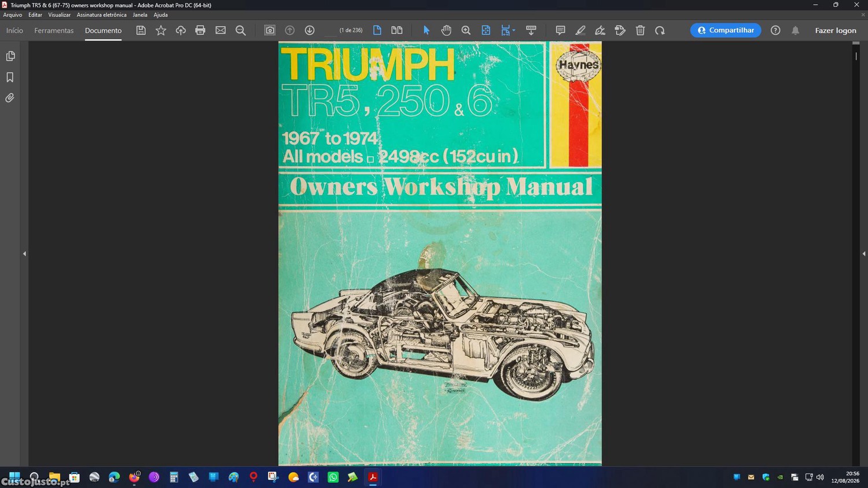Open Microsoft Edge from the taskbar
This screenshot has height=488, width=868.
pos(114,477)
